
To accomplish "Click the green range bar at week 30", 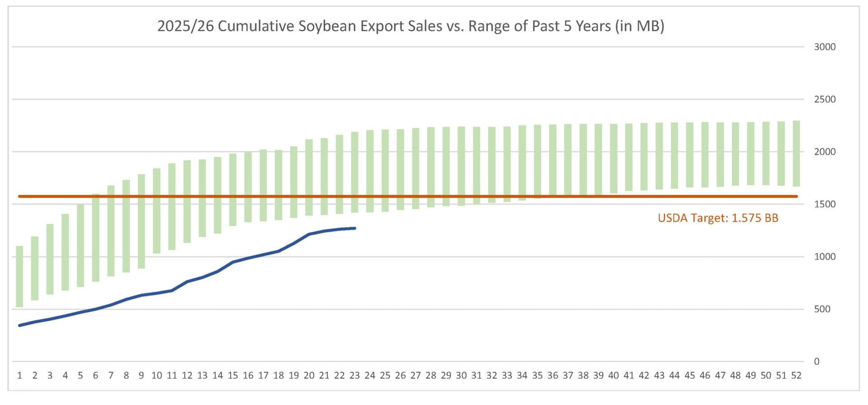I will pyautogui.click(x=461, y=166).
